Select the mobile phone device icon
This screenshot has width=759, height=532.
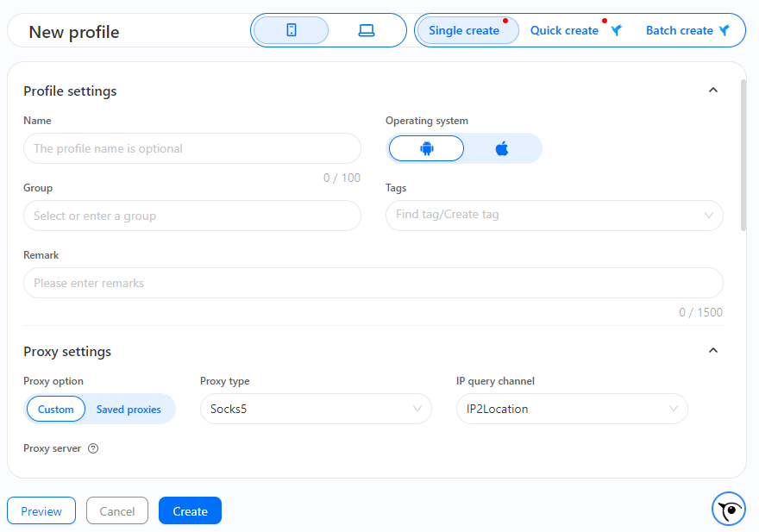pos(291,30)
